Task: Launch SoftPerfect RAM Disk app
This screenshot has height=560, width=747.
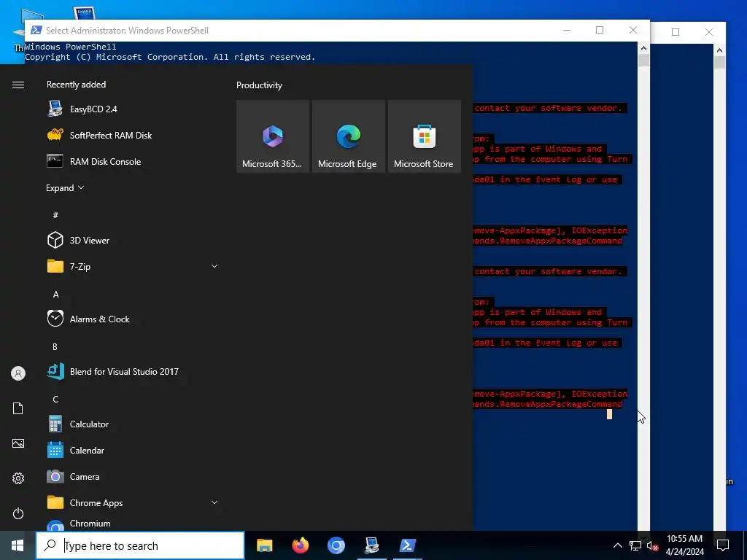Action: point(133,135)
